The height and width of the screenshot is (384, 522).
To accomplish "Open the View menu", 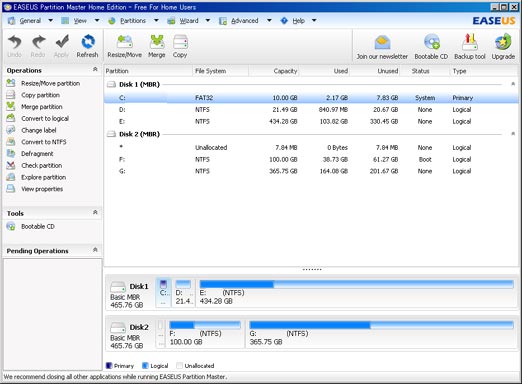I will (x=80, y=21).
